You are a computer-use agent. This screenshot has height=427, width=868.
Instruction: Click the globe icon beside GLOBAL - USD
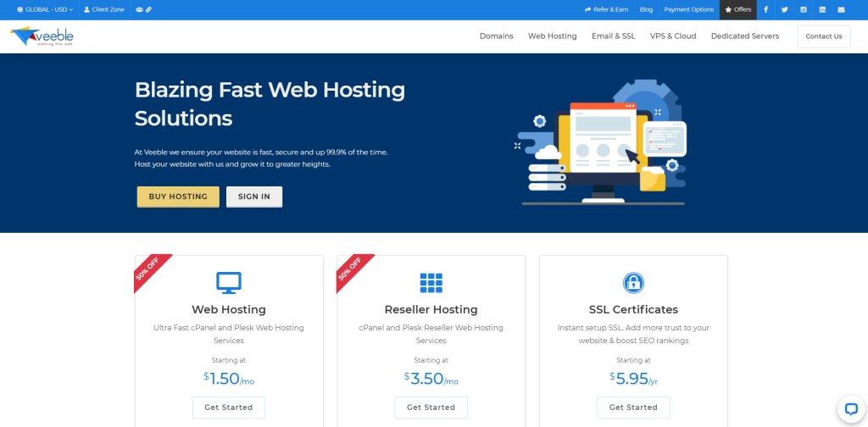point(20,10)
